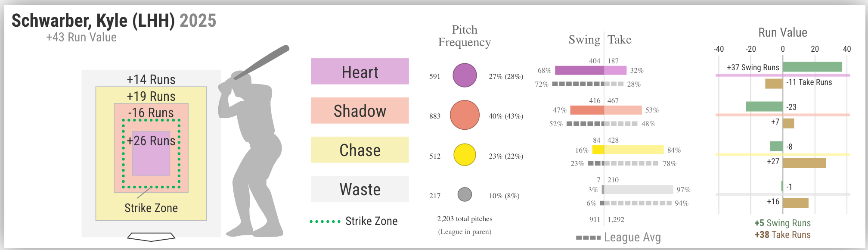Screen dimensions: 868x250
Task: Select the Heart zone legend box
Action: (x=360, y=72)
